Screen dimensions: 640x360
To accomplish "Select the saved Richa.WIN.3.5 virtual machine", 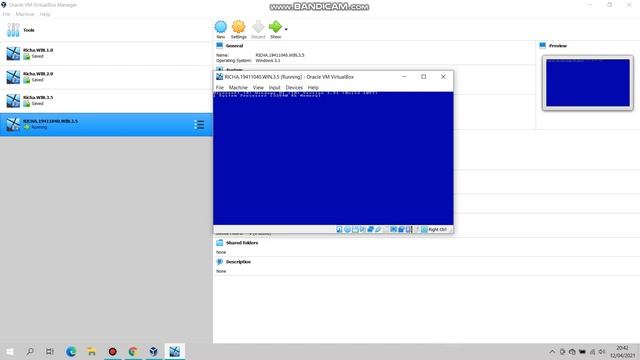I will click(x=106, y=101).
